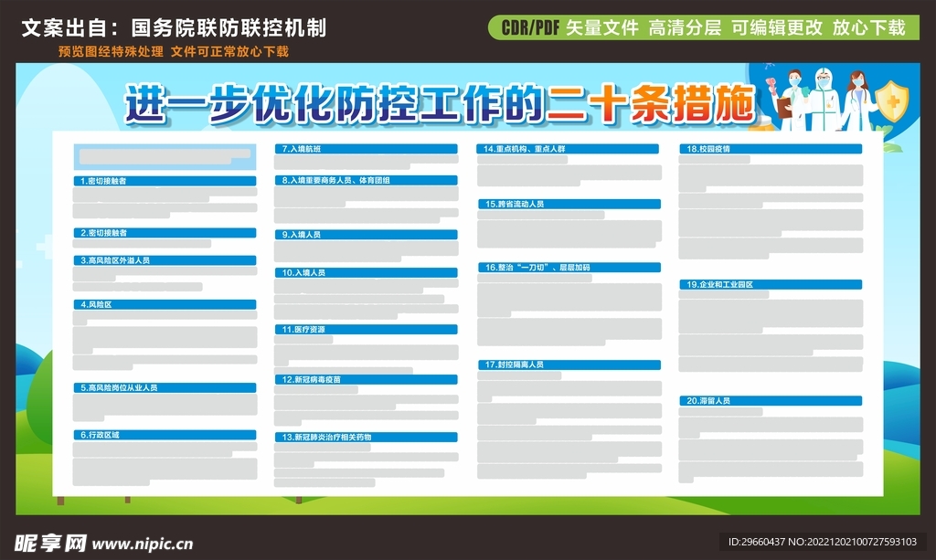Click the "12.新冠病毒疫苗" heading
936x560 pixels.
[x=366, y=379]
